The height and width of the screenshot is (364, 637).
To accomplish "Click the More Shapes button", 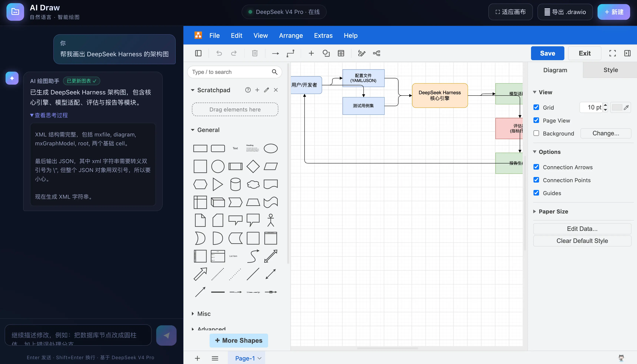I will pyautogui.click(x=239, y=340).
